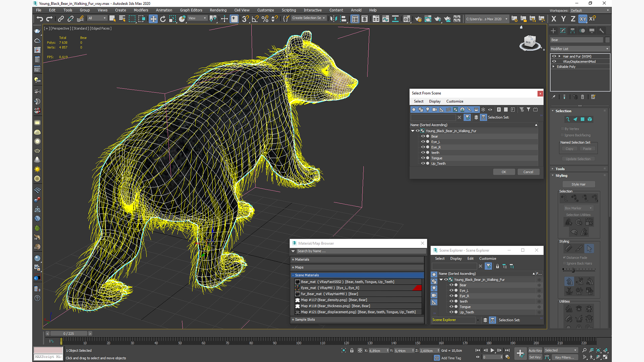Screen dimensions: 644x362
Task: Click the Set Key button
Action: (535, 357)
